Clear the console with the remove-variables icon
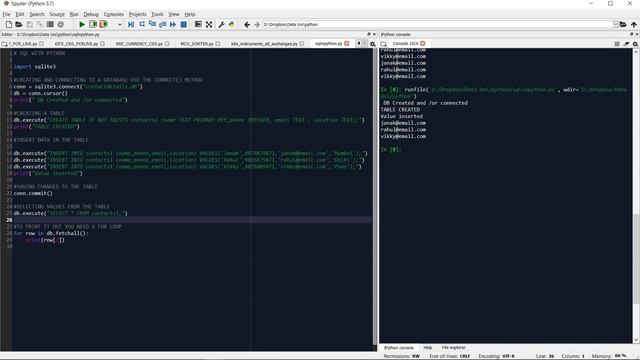The image size is (640, 360). coord(627,44)
